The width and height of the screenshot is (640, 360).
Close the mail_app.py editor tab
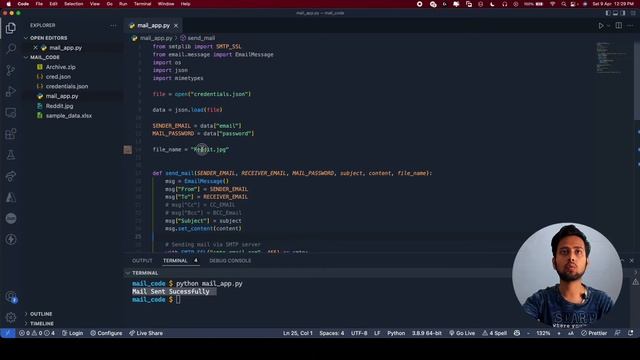(x=176, y=25)
